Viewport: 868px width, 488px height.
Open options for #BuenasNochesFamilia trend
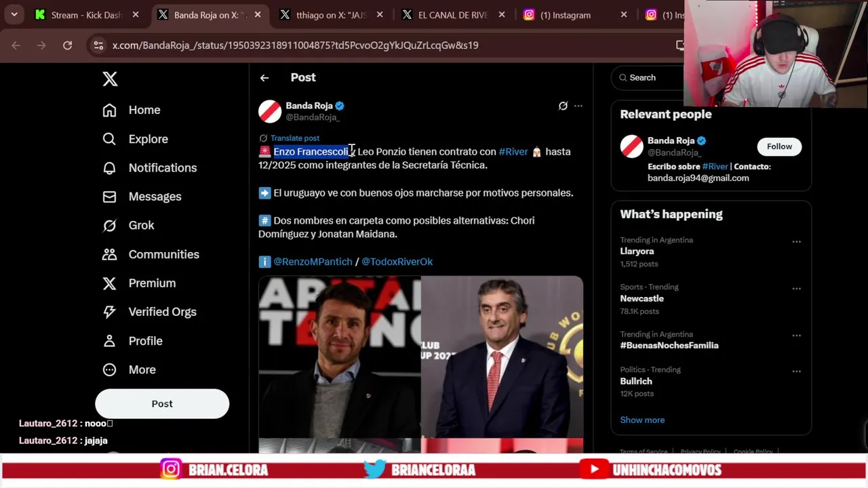coord(797,335)
